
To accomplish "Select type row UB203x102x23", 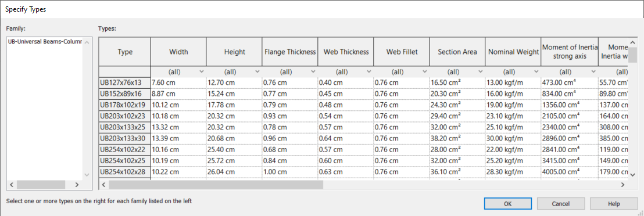I will pyautogui.click(x=124, y=116).
